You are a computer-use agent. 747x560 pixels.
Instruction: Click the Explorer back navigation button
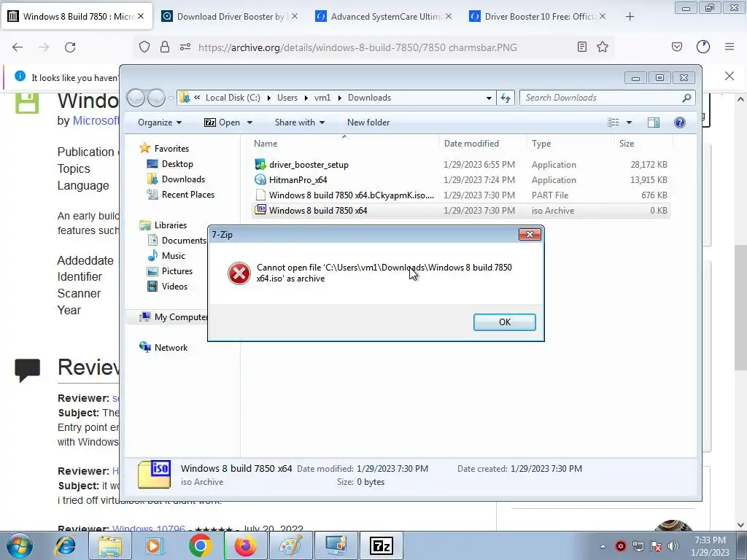click(x=136, y=98)
